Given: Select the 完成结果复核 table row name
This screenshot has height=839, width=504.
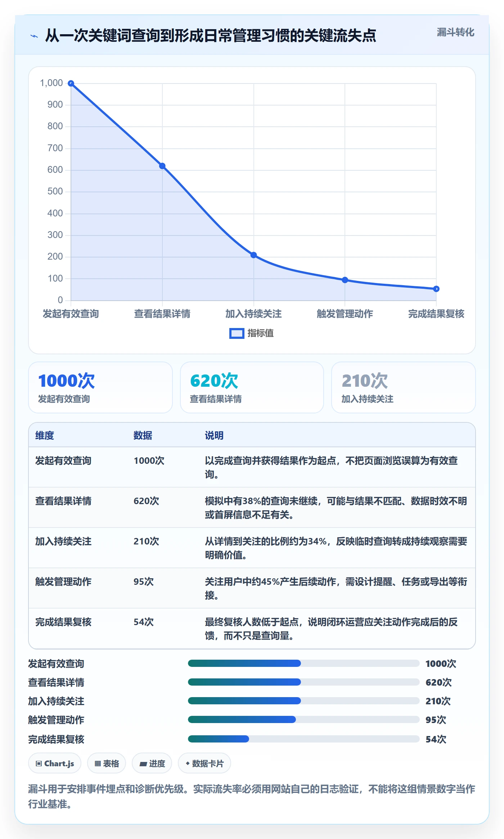Looking at the screenshot, I should click(x=63, y=622).
